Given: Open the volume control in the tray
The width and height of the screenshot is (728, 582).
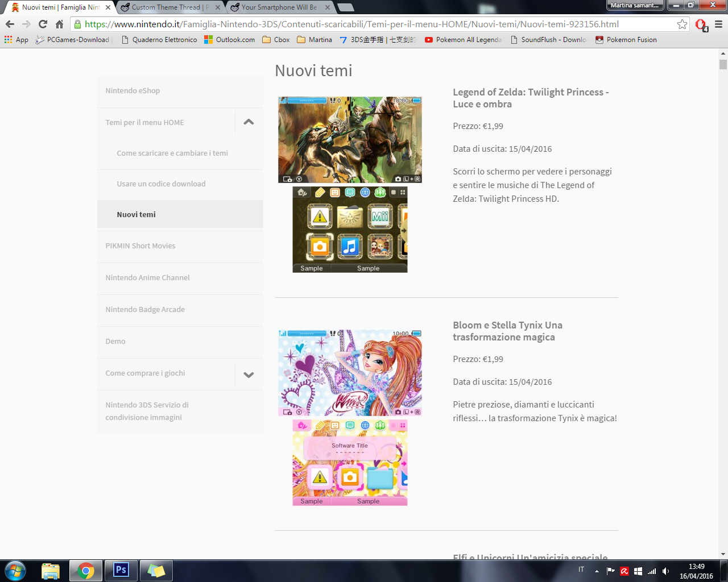Looking at the screenshot, I should click(x=666, y=571).
